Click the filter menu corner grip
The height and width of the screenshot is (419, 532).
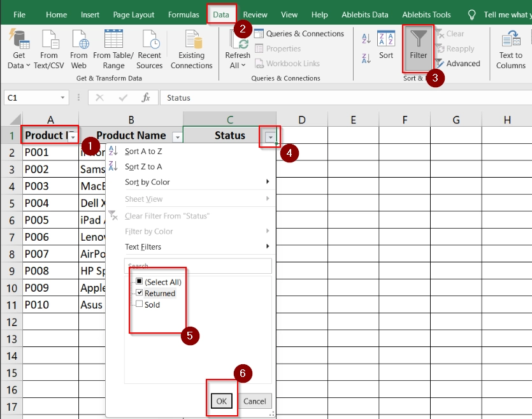(x=271, y=414)
